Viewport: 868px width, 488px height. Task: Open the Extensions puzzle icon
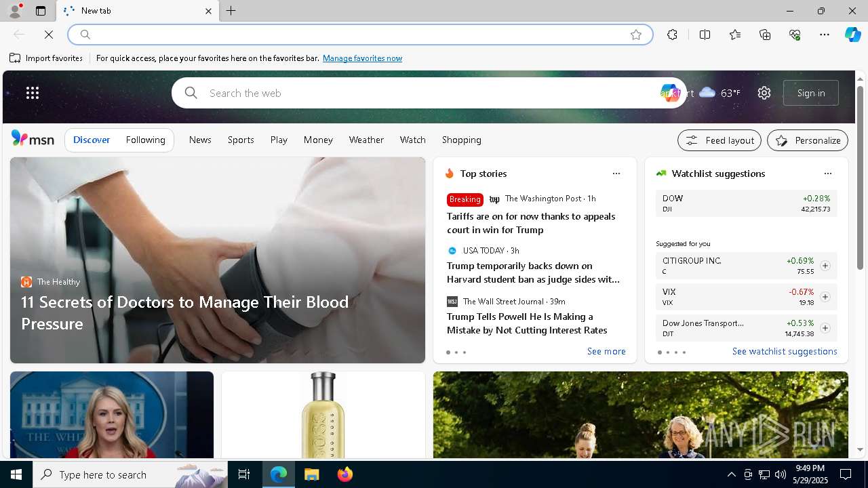point(672,35)
